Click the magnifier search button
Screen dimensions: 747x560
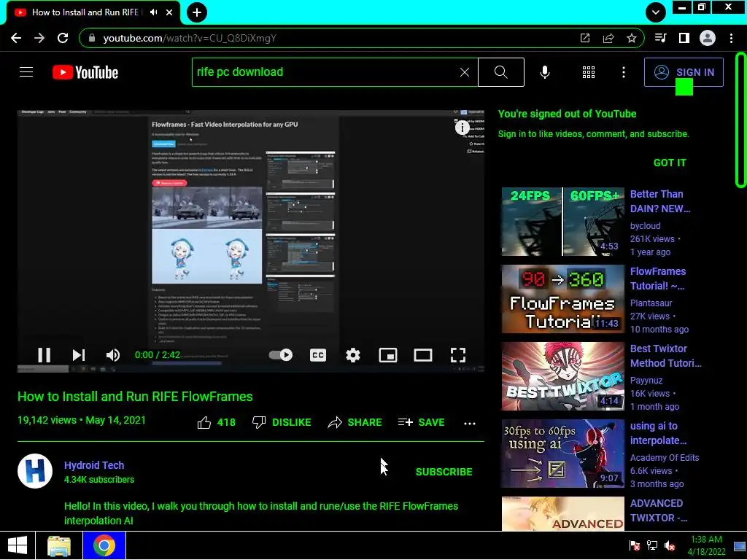pos(500,72)
